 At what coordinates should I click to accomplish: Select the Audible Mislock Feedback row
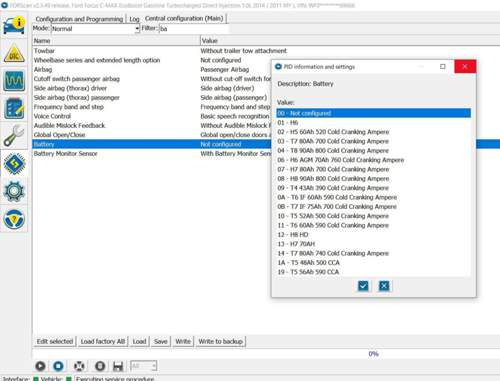pyautogui.click(x=152, y=125)
